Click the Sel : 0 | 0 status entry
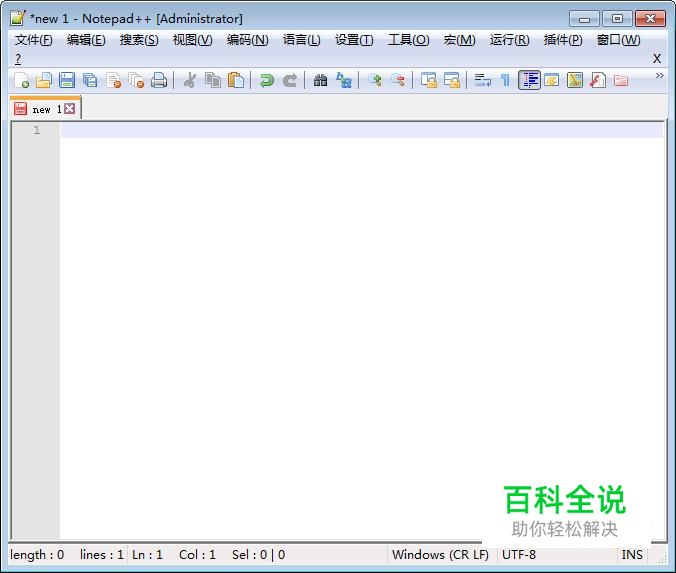676x573 pixels. [x=258, y=554]
